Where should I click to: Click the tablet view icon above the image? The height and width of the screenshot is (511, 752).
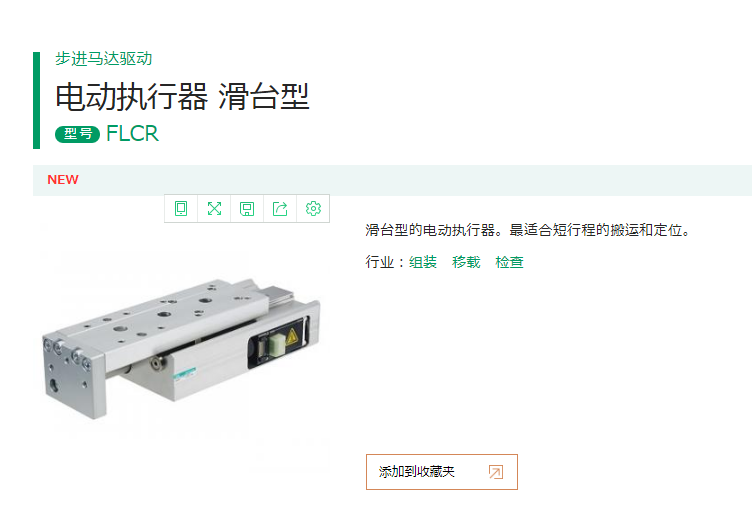click(181, 209)
